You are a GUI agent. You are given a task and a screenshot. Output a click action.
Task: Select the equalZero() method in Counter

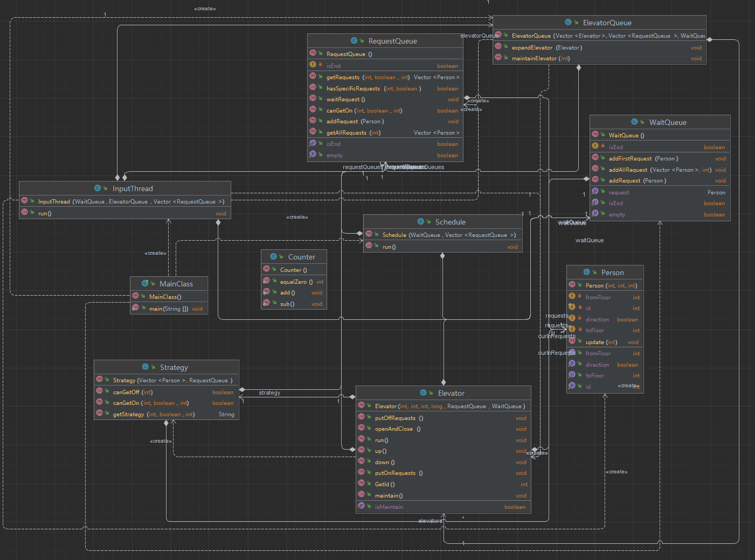[294, 282]
